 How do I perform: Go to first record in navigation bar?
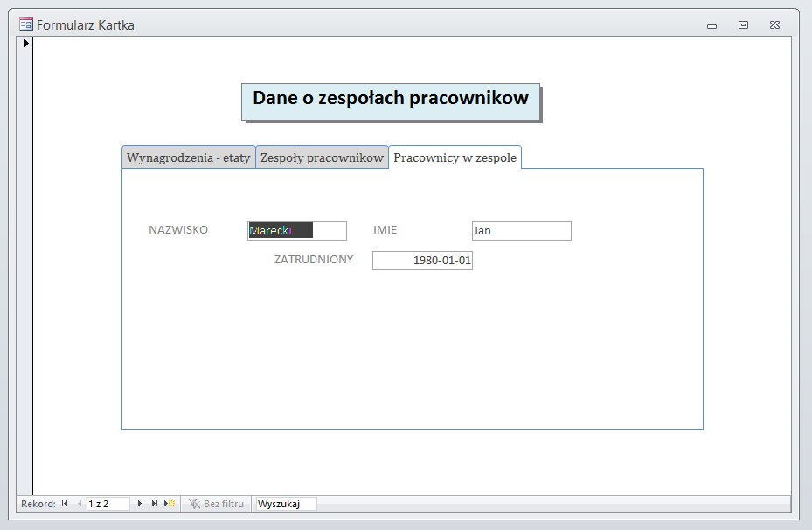pyautogui.click(x=65, y=504)
